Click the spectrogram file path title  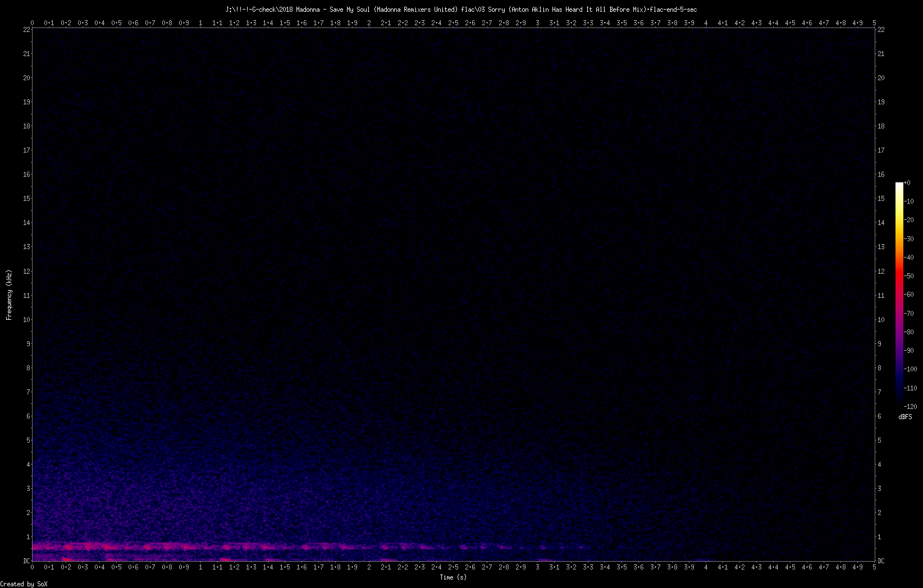click(461, 10)
